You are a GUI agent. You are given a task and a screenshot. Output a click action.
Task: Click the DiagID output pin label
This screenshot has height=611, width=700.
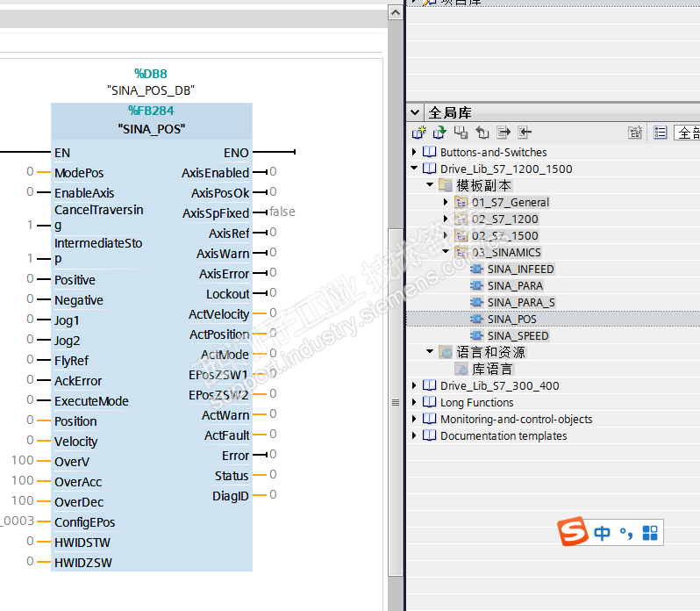point(231,496)
